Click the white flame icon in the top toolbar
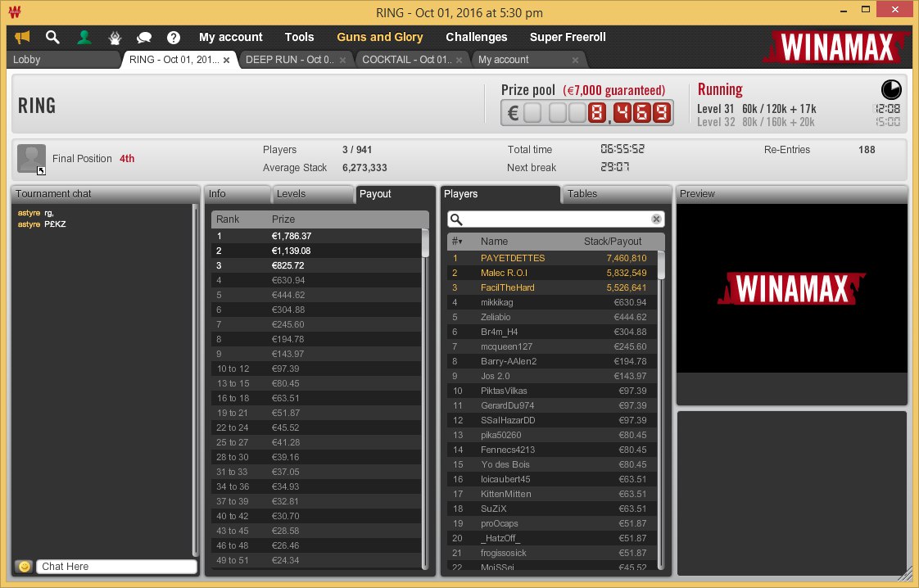 click(115, 38)
